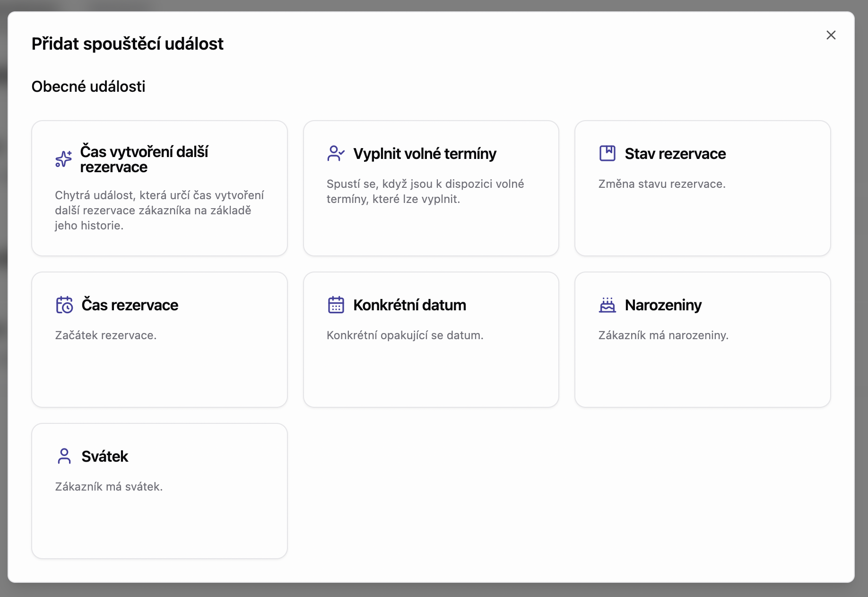Click the 'Změna stavu rezervace.' description

(661, 184)
